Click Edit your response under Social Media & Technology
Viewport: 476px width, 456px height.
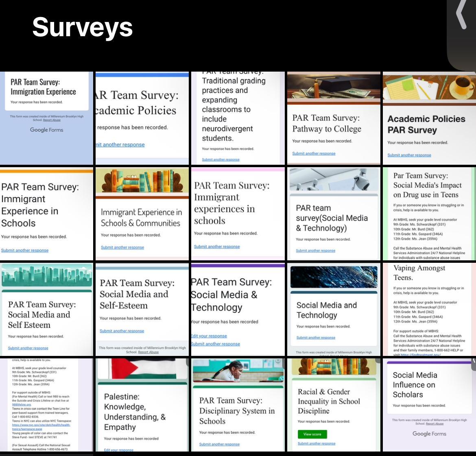click(209, 336)
